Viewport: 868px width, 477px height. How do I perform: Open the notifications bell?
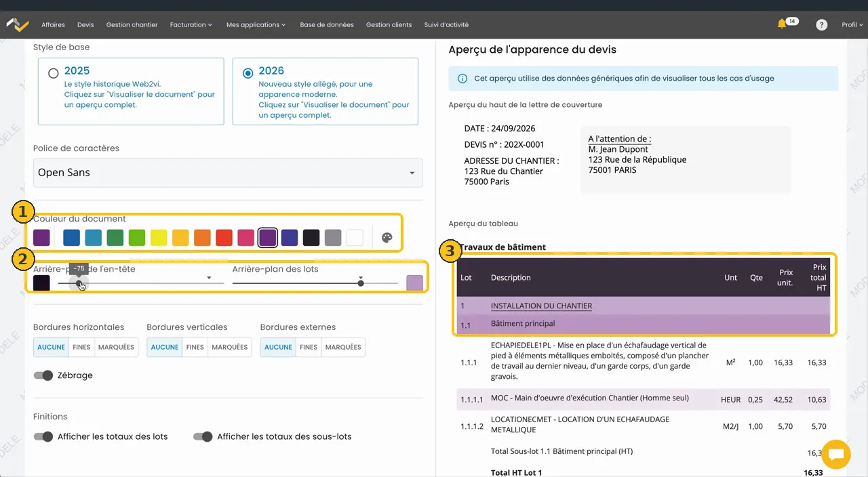781,24
